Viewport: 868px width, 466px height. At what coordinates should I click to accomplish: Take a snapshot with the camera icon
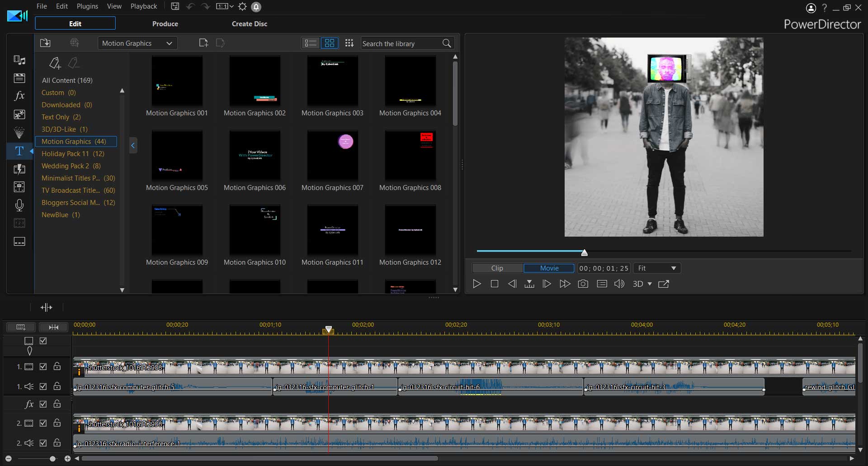(x=583, y=284)
